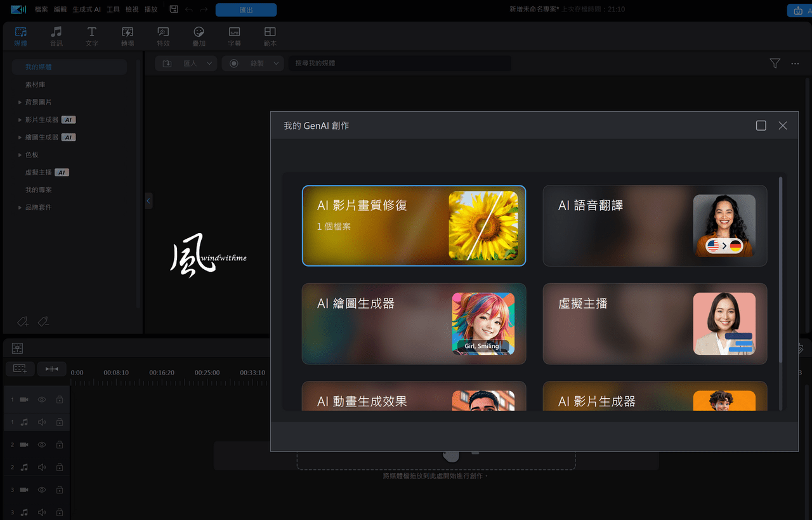The height and width of the screenshot is (520, 812).
Task: Expand the 背景圖片 tree item
Action: click(x=20, y=102)
